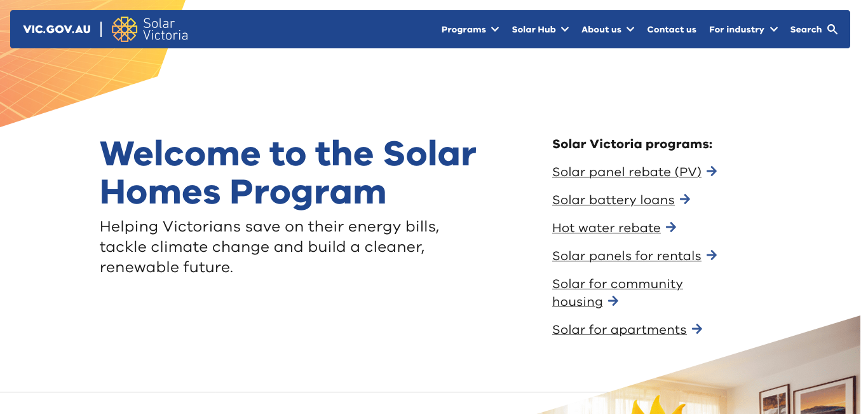Open the For industry dropdown chevron
The image size is (868, 414).
pyautogui.click(x=773, y=29)
